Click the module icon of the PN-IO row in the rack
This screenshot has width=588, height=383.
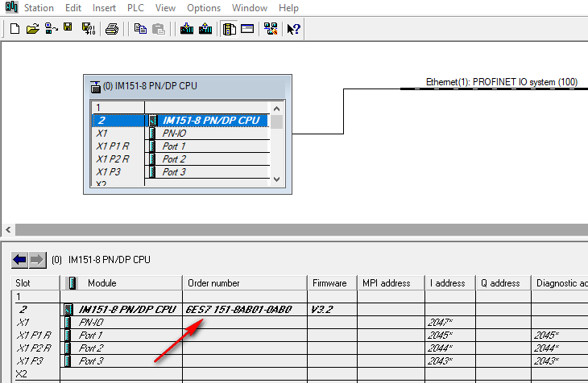pyautogui.click(x=152, y=134)
